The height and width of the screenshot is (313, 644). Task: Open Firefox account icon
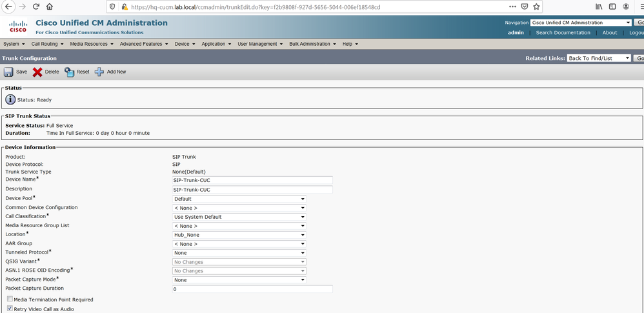626,6
